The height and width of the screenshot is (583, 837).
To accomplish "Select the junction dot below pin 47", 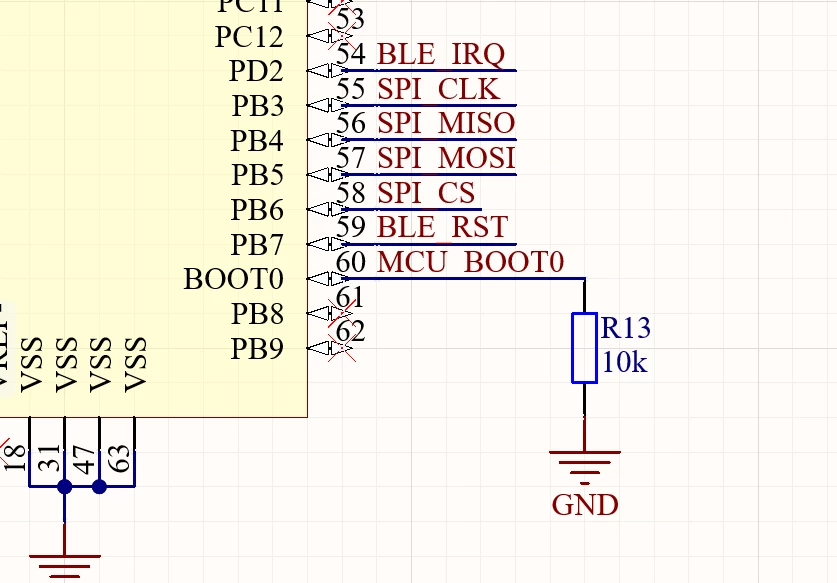I will 99,487.
